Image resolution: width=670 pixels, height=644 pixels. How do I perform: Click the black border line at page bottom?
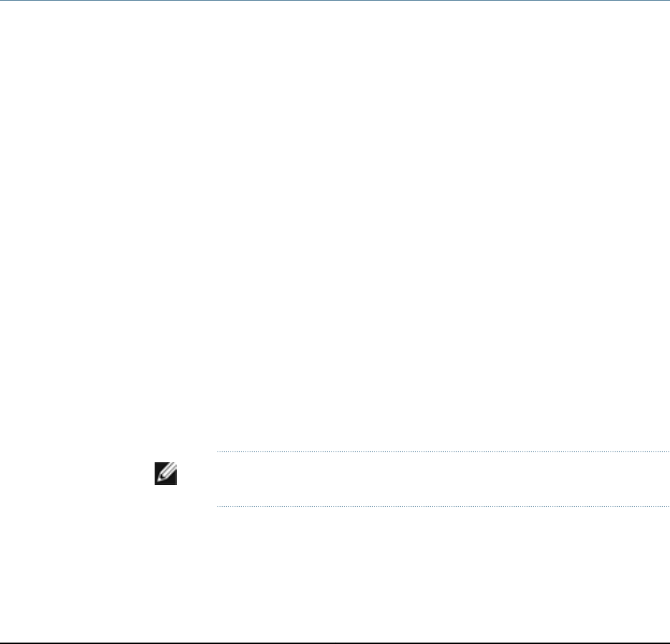tap(335, 643)
